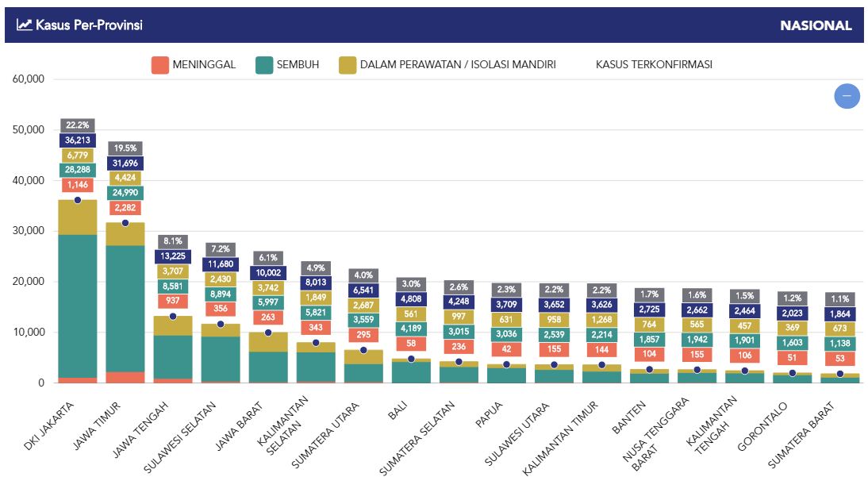This screenshot has height=477, width=868.
Task: Click the Jawa Barat dot marker
Action: pos(268,333)
